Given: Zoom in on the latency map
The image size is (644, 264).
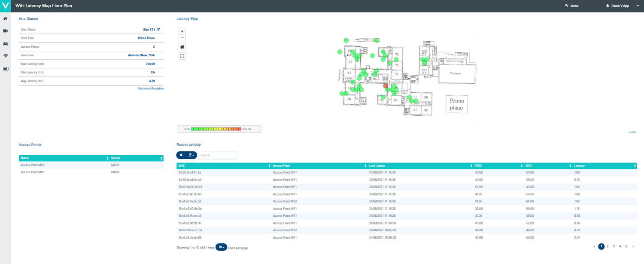Looking at the screenshot, I should (x=182, y=31).
